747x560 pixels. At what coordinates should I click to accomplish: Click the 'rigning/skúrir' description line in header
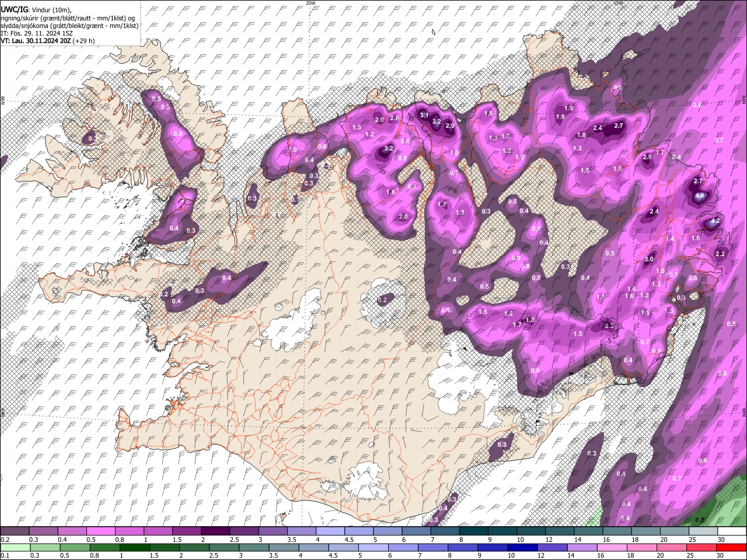coord(68,18)
